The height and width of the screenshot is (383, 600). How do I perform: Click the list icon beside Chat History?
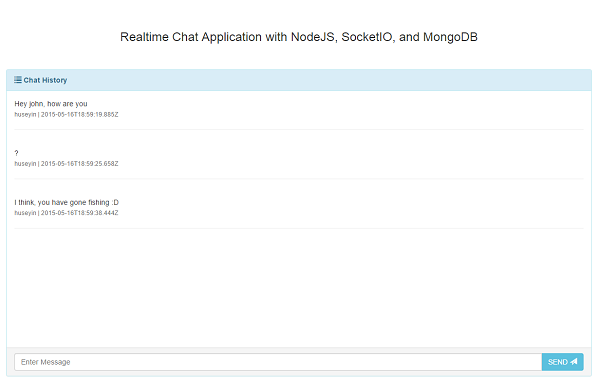tap(18, 80)
